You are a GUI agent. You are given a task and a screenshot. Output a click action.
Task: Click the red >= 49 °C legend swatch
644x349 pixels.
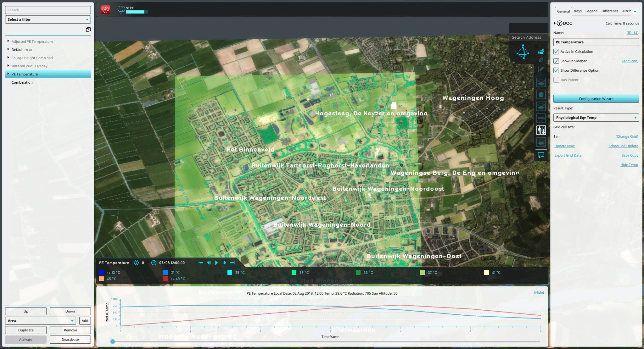[x=165, y=279]
